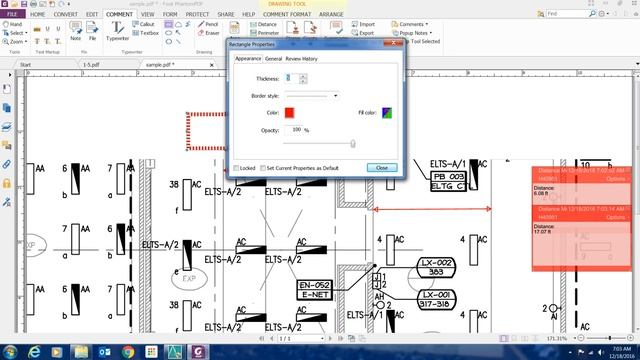Select the Perimeter measure tool
The height and width of the screenshot is (360, 640).
pyautogui.click(x=265, y=33)
